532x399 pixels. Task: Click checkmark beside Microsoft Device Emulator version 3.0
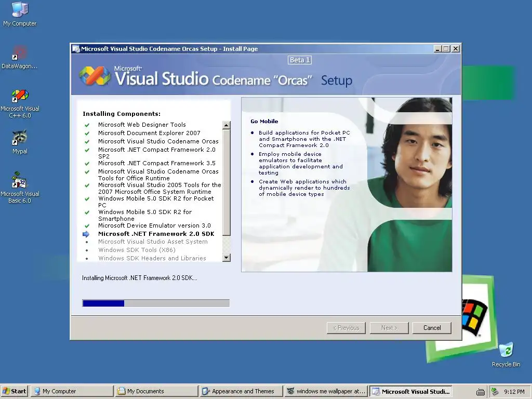point(87,226)
